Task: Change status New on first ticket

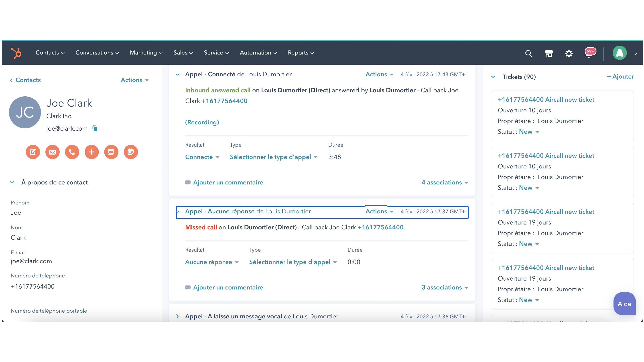Action: coord(529,132)
